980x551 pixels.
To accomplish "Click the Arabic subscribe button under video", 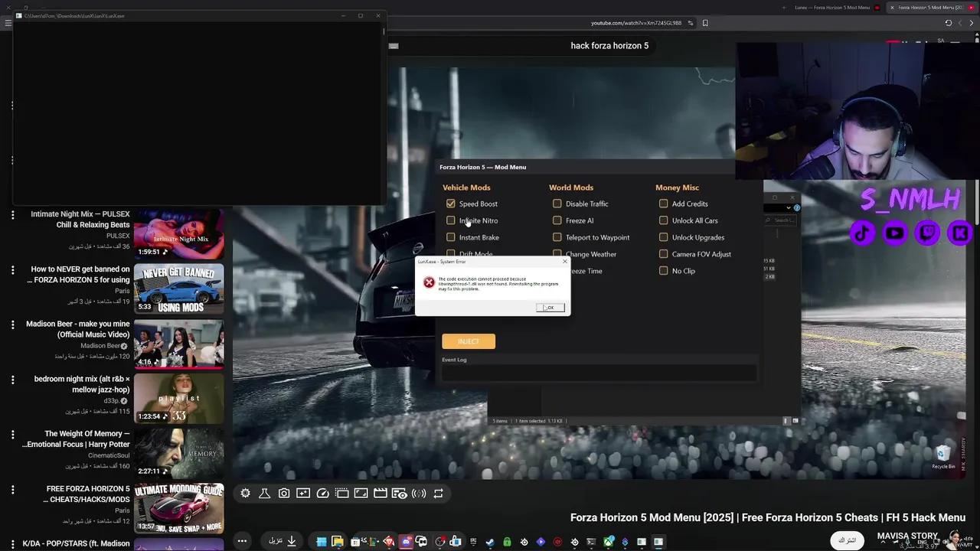I will (847, 540).
